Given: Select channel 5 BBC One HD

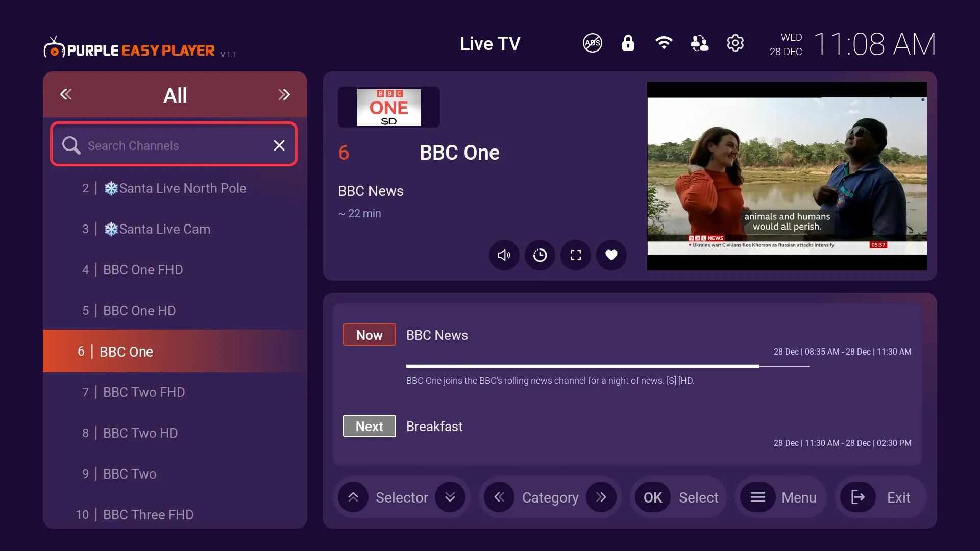Looking at the screenshot, I should (x=175, y=311).
